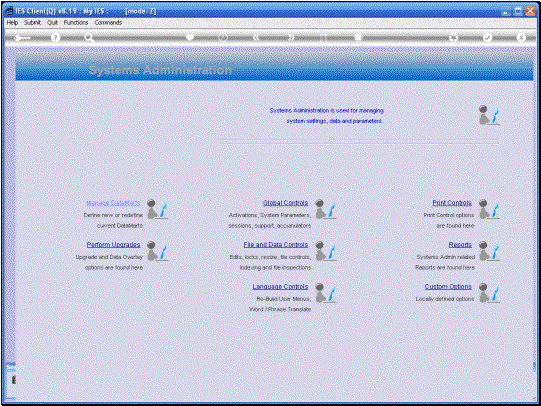Image resolution: width=541 pixels, height=406 pixels.
Task: Click the checkmark submit toolbar icon
Action: pos(487,38)
